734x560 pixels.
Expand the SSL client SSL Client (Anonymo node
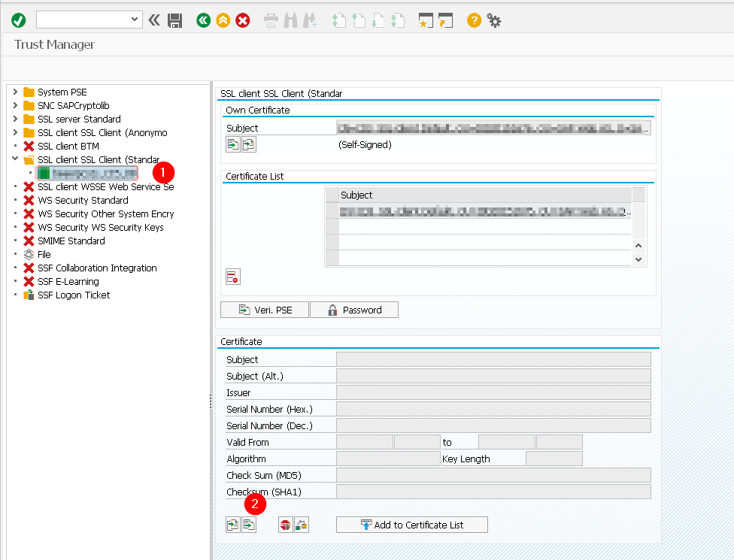(15, 132)
